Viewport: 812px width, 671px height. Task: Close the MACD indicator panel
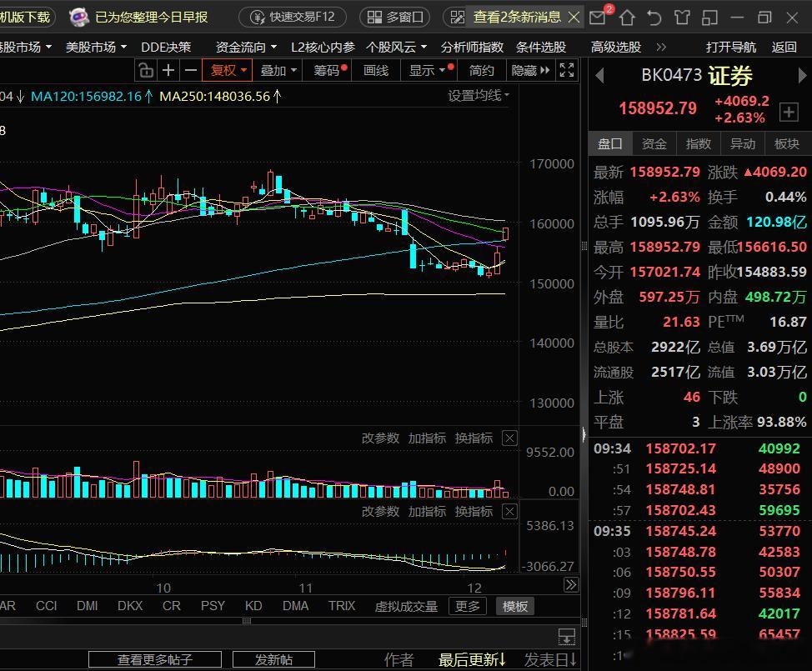point(509,512)
